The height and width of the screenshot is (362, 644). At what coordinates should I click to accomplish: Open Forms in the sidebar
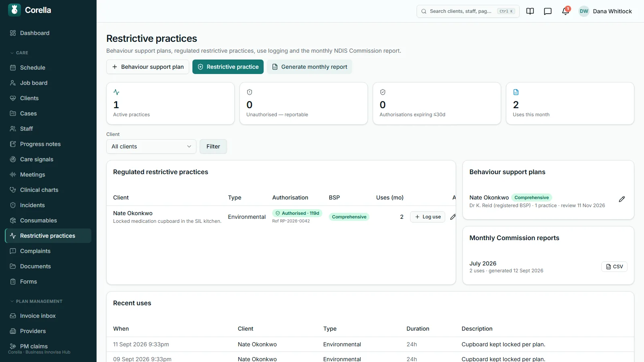click(x=48, y=282)
